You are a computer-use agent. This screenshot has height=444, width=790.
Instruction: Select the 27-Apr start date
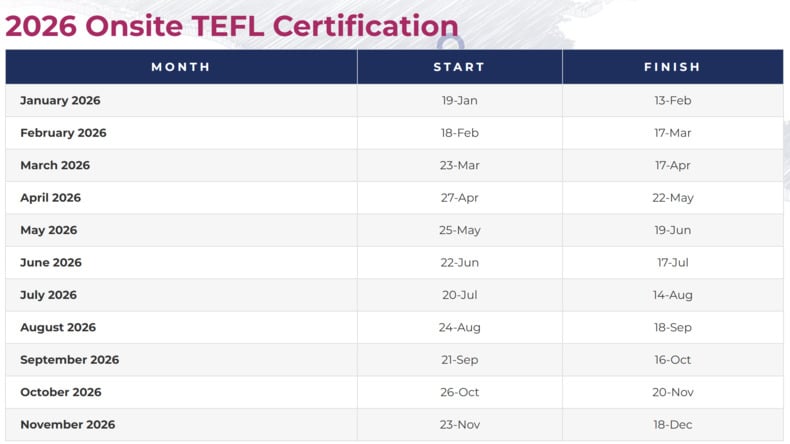pyautogui.click(x=460, y=198)
